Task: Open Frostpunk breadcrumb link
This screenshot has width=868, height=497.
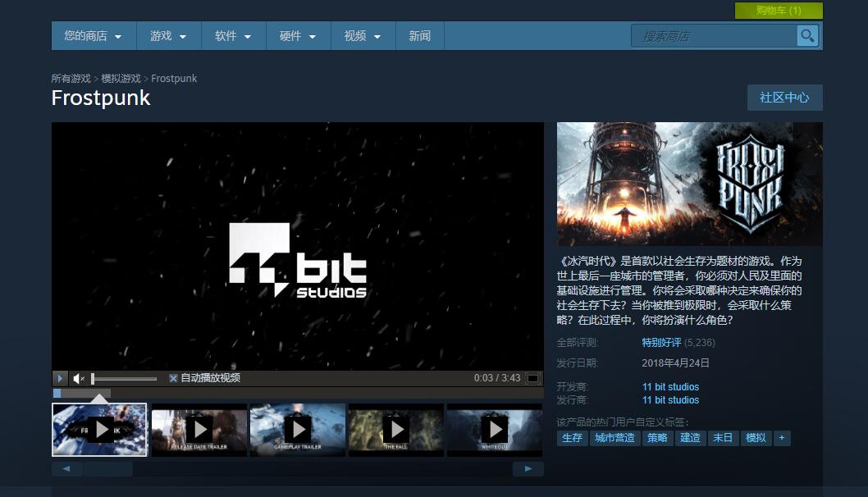Action: [174, 79]
